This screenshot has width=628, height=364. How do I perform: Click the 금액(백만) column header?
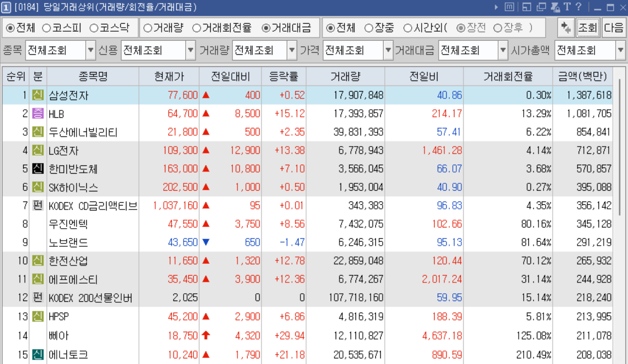(x=582, y=76)
